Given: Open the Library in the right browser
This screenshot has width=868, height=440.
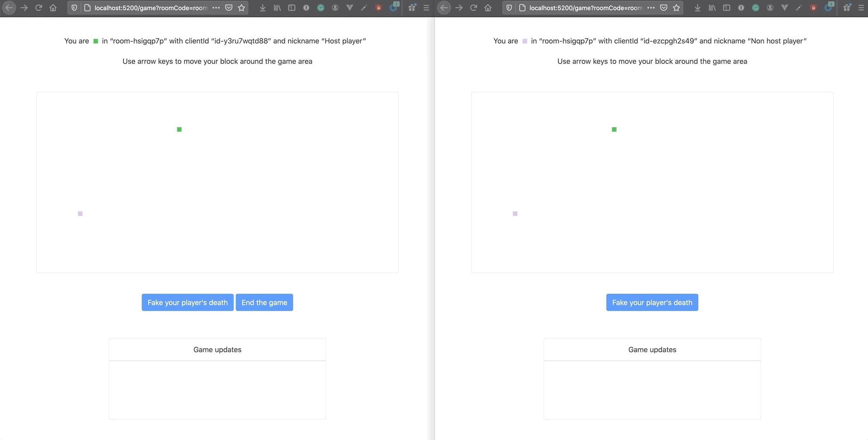Looking at the screenshot, I should [712, 8].
